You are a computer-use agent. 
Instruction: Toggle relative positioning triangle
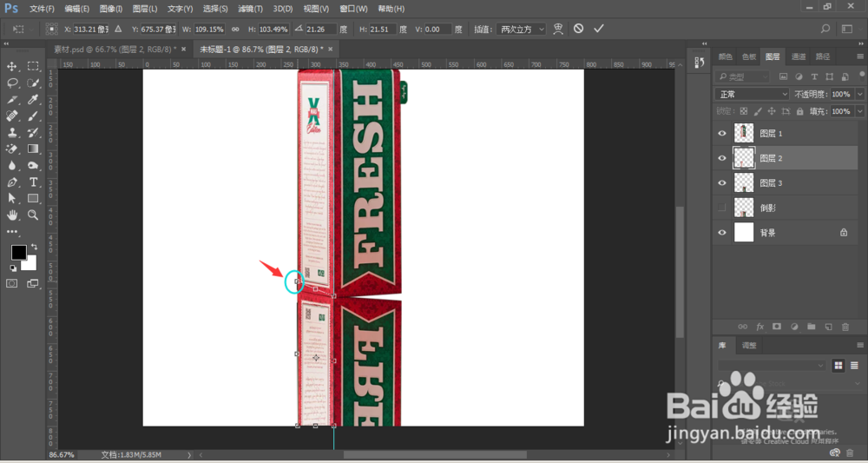pos(117,29)
